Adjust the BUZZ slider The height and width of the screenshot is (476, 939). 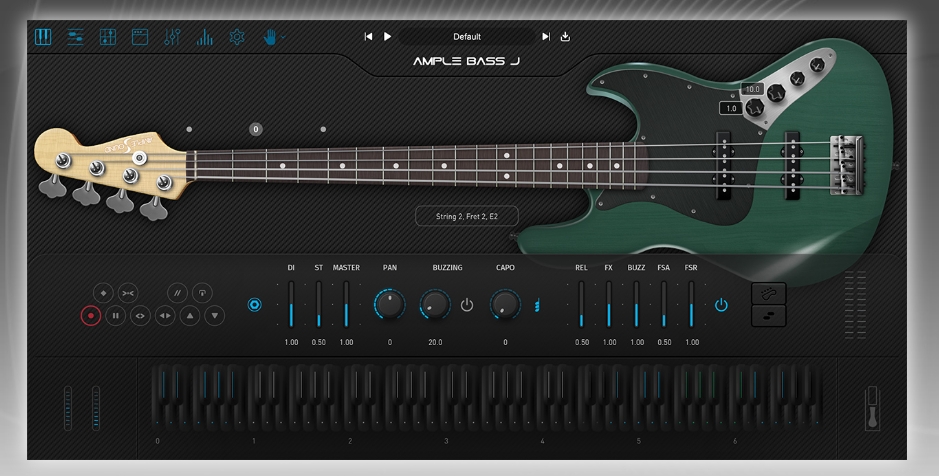[636, 305]
